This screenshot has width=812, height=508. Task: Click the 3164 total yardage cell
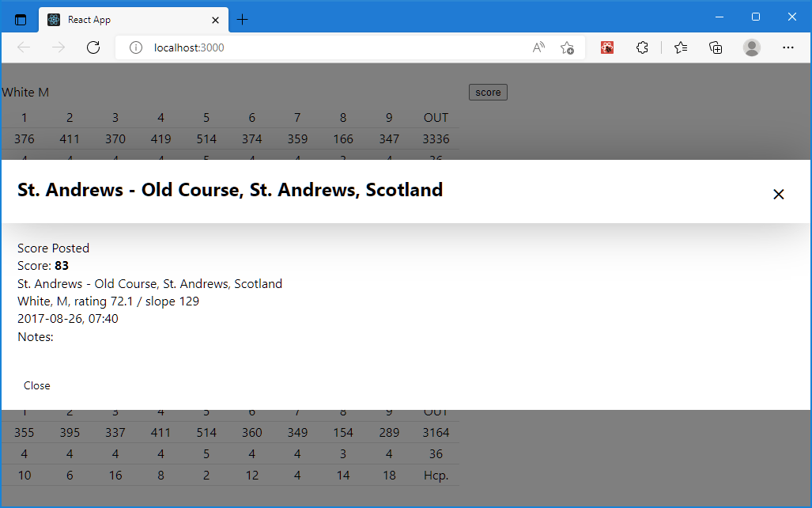[436, 432]
